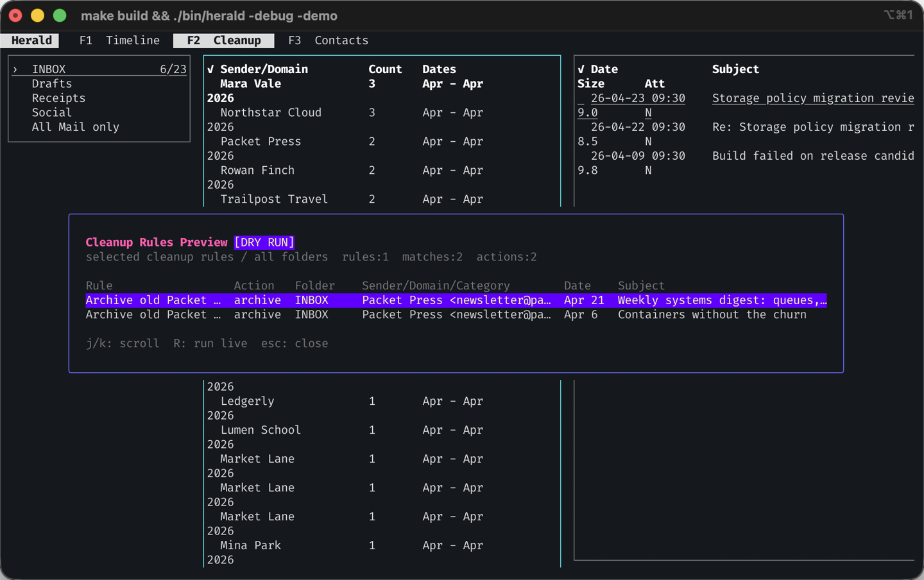The width and height of the screenshot is (924, 580).
Task: Click the Dates column header
Action: [439, 69]
